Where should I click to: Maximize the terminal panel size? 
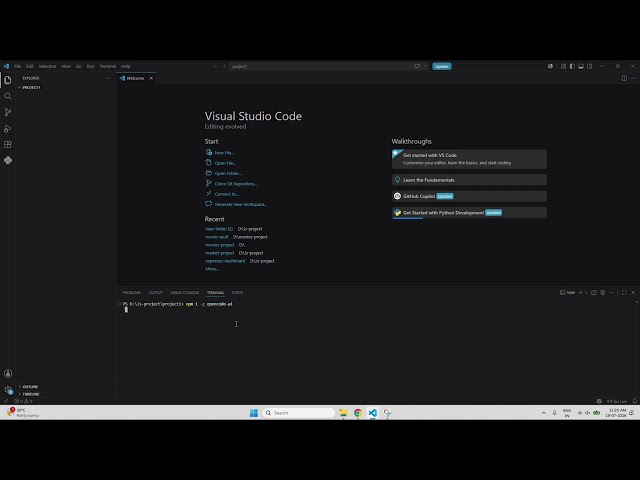click(624, 293)
